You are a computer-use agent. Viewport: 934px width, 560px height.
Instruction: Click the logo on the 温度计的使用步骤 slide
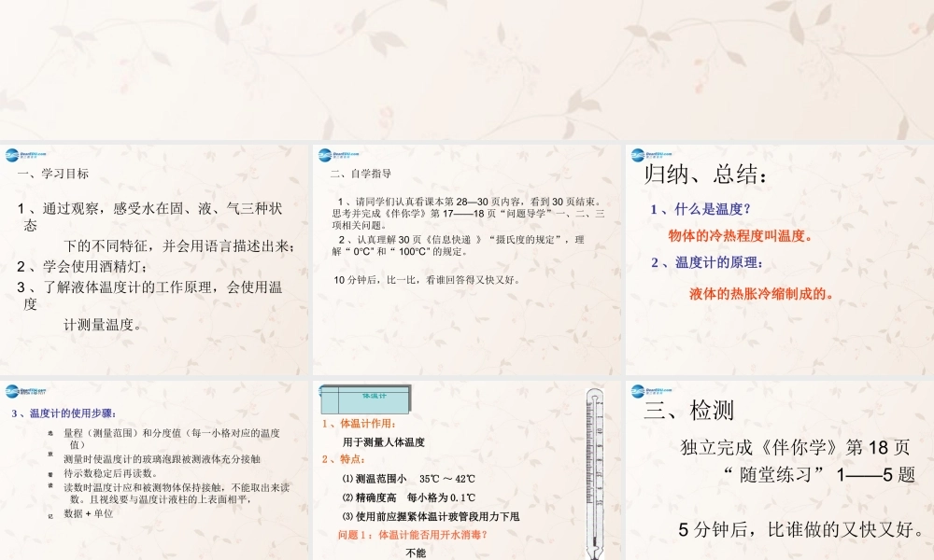tap(25, 391)
